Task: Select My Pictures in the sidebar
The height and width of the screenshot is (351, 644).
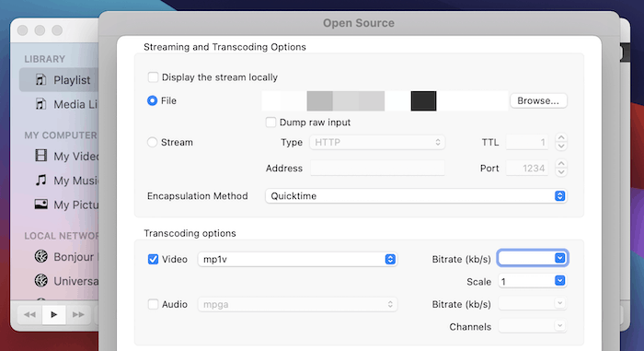Action: (x=59, y=205)
